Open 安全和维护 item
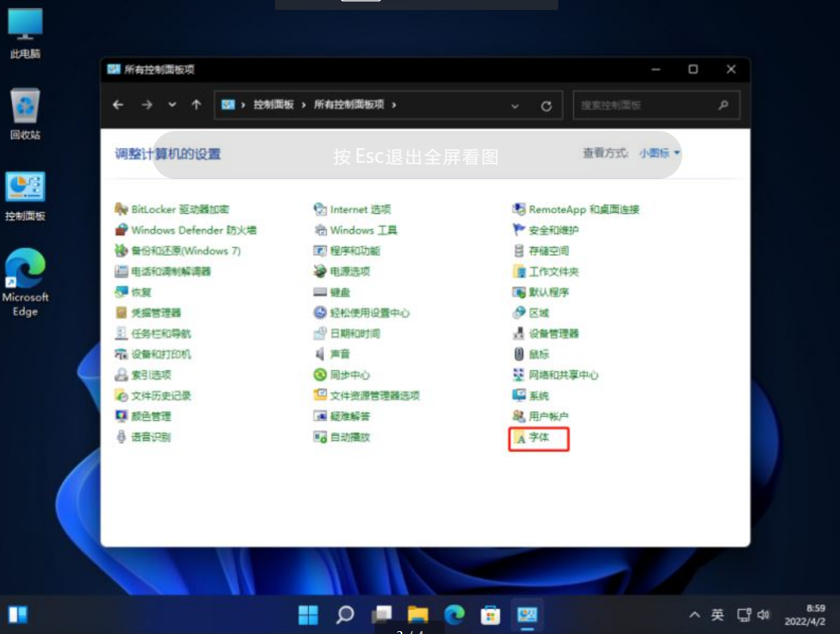This screenshot has height=634, width=840. [545, 230]
